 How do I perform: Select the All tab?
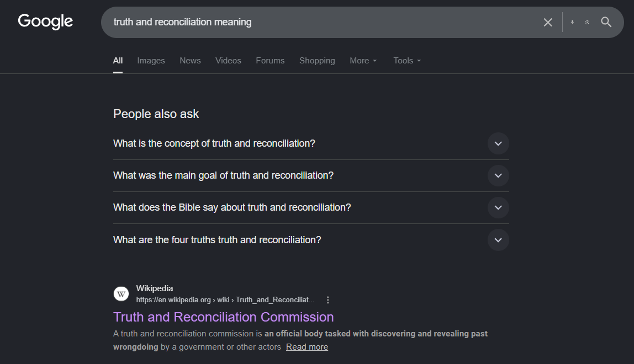click(x=118, y=61)
